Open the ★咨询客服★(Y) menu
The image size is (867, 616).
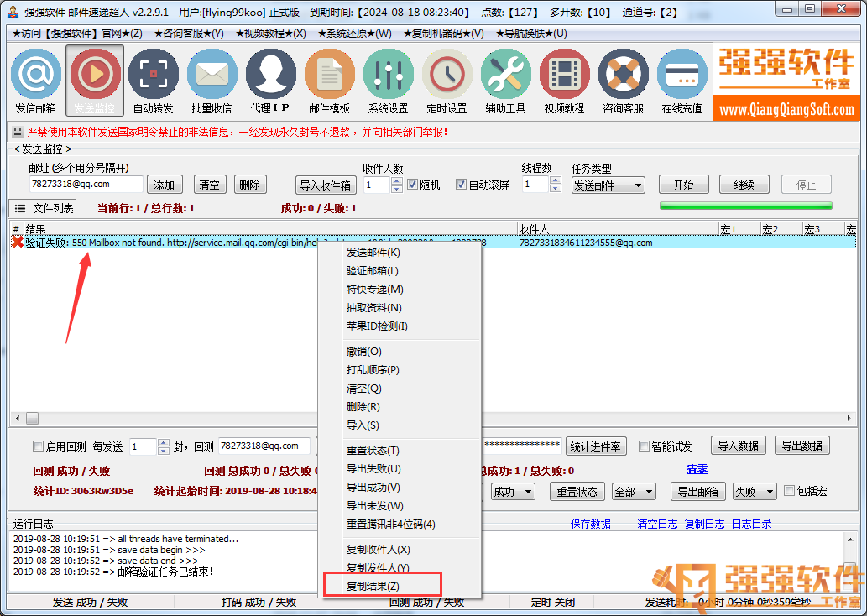(x=189, y=34)
